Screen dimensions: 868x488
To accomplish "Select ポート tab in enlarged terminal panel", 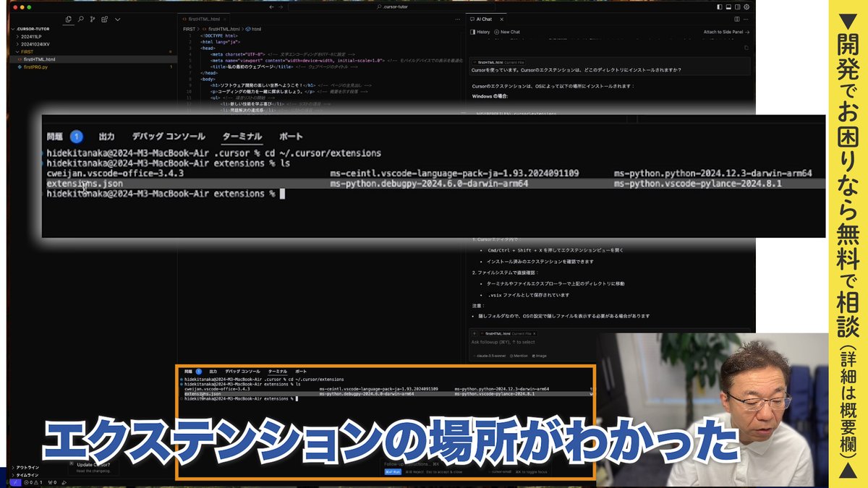I will (292, 136).
